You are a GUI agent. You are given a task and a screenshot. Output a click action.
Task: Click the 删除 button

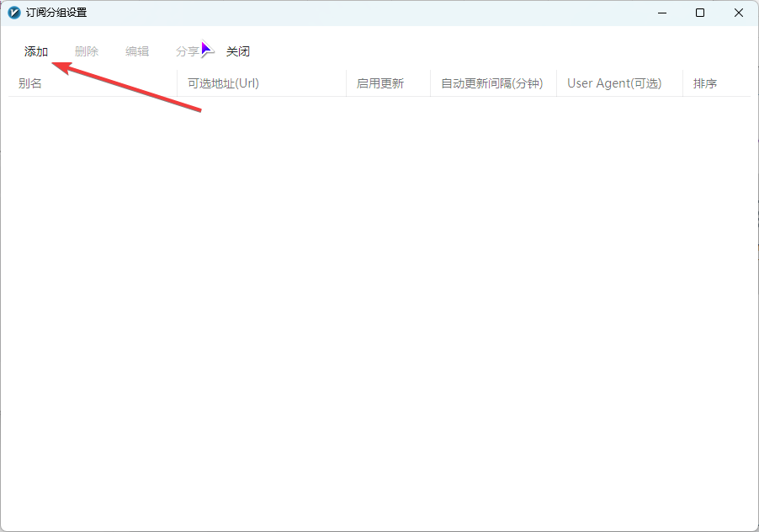pos(86,51)
